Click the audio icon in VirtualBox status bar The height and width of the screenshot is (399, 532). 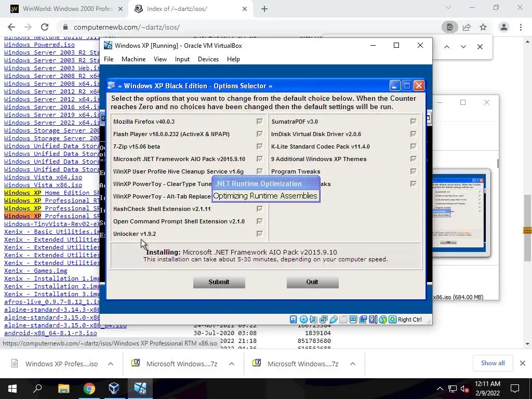313,320
